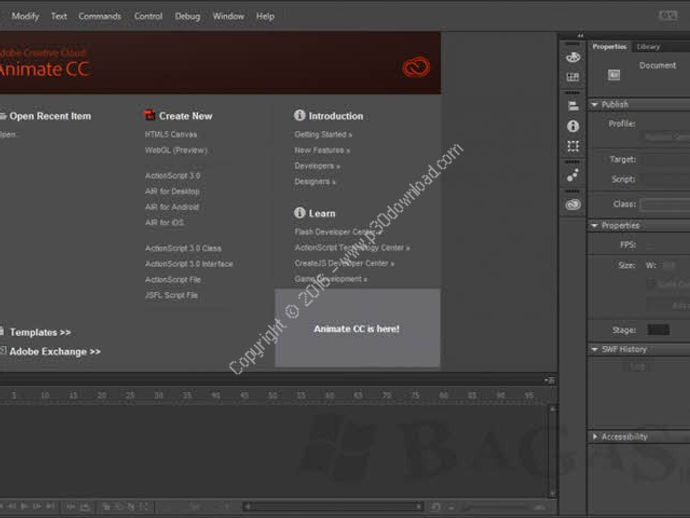The image size is (690, 518).
Task: Open the Flash Developer Center link
Action: pyautogui.click(x=338, y=232)
